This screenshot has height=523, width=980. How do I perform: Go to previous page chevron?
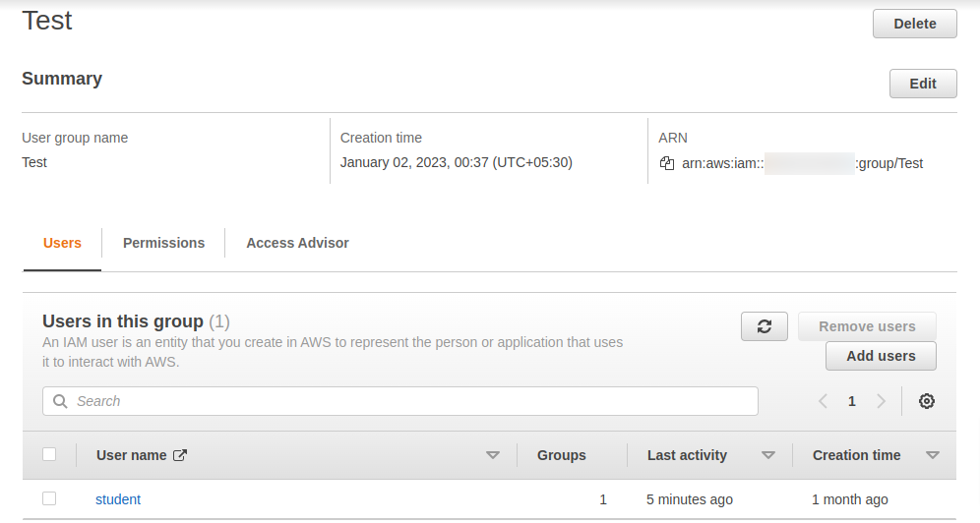coord(824,401)
